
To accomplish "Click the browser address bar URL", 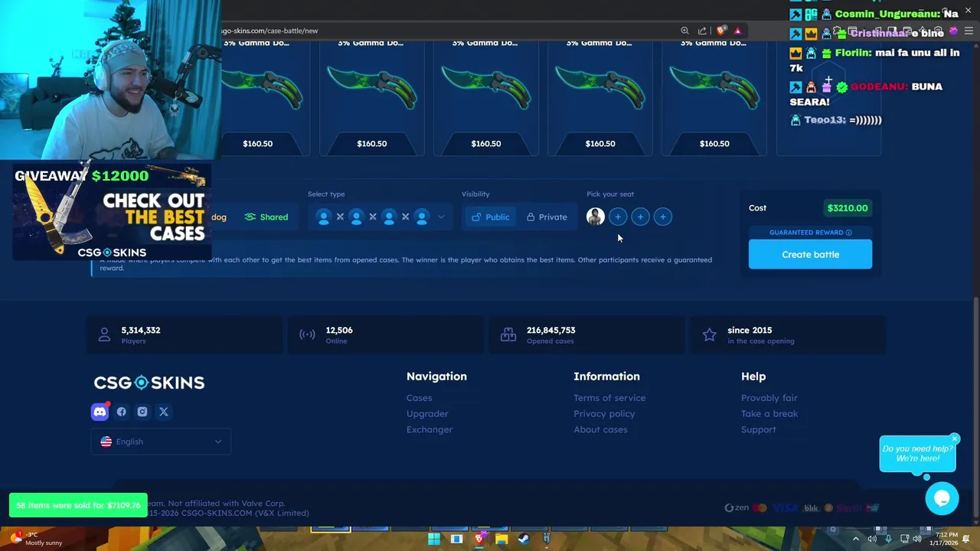I will [269, 31].
